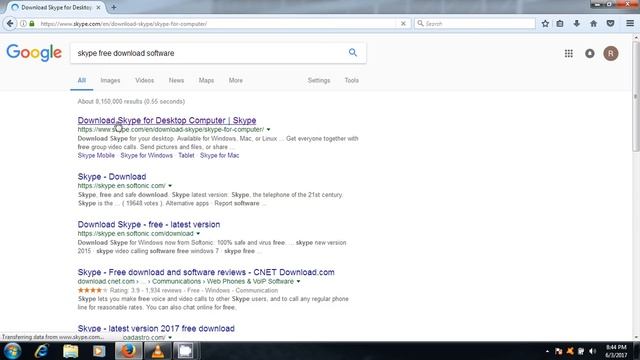Click the green padlock security icon

pos(32,24)
